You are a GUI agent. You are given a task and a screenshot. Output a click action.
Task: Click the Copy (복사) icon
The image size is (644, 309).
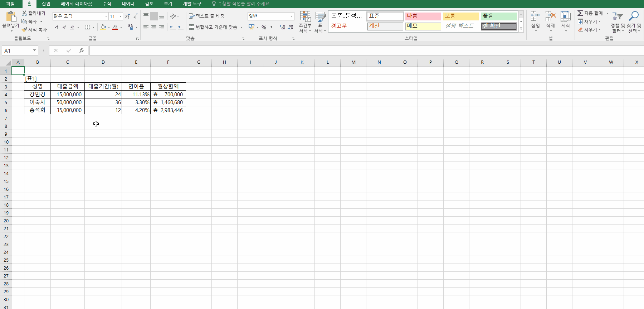click(x=24, y=21)
